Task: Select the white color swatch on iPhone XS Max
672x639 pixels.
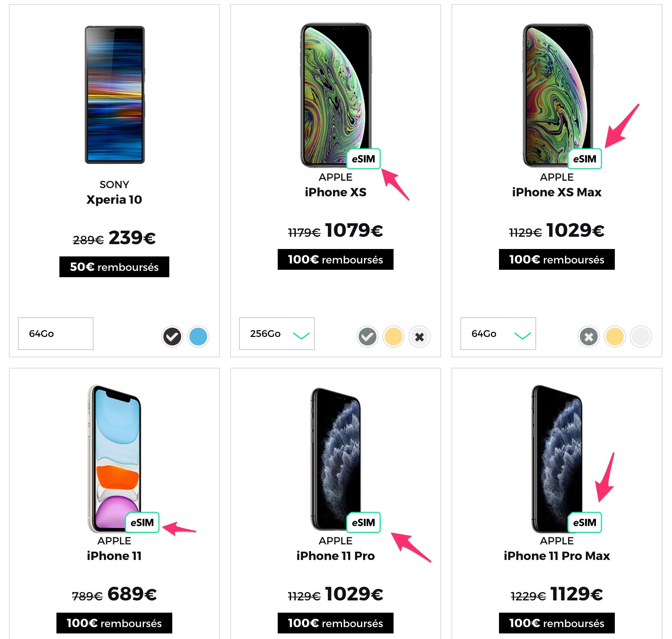Action: pyautogui.click(x=641, y=339)
